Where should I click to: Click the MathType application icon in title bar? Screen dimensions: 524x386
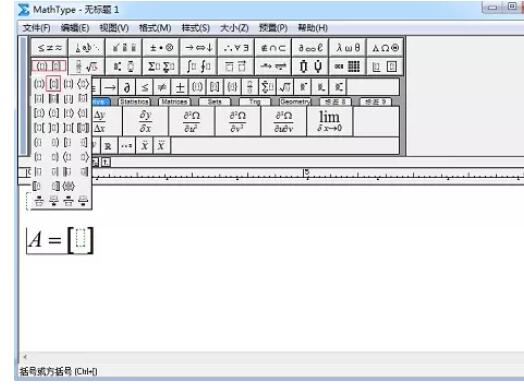23,10
